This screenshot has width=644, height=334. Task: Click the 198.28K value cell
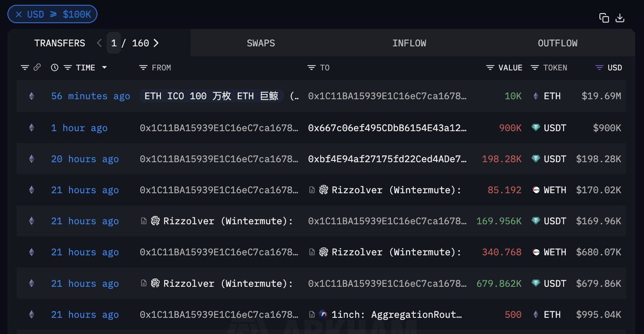coord(502,159)
